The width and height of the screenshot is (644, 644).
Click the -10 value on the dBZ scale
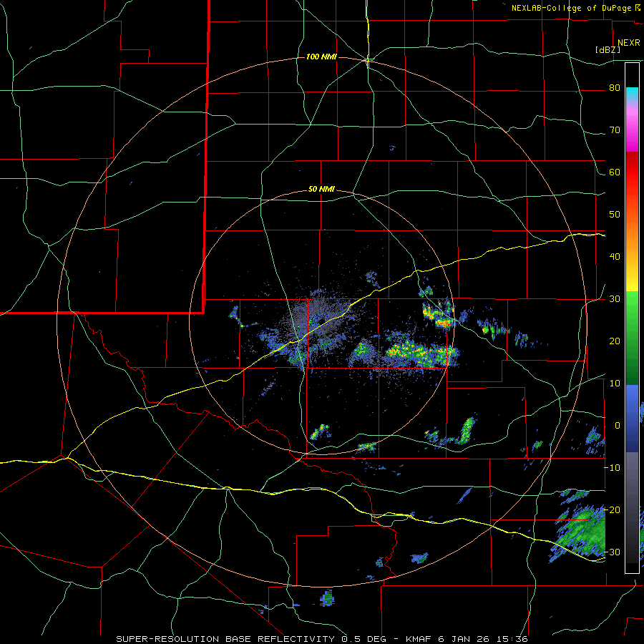point(613,468)
